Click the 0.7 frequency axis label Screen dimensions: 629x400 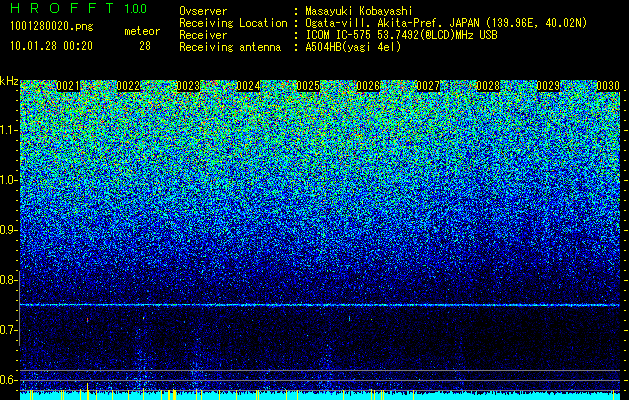[9, 330]
